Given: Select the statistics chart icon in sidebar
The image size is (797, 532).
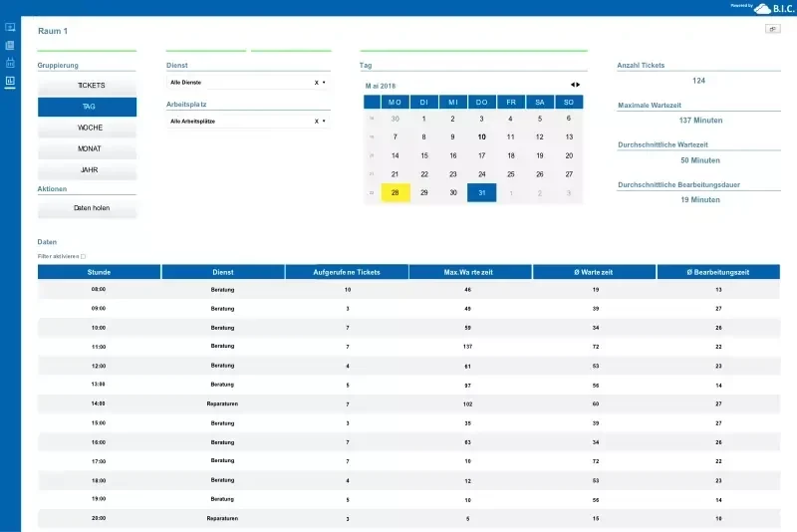Looking at the screenshot, I should [x=10, y=81].
